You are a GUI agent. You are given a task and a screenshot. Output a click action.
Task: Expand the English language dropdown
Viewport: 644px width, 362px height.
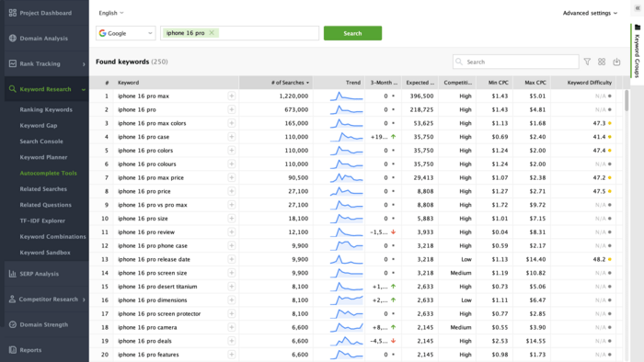[x=111, y=13]
